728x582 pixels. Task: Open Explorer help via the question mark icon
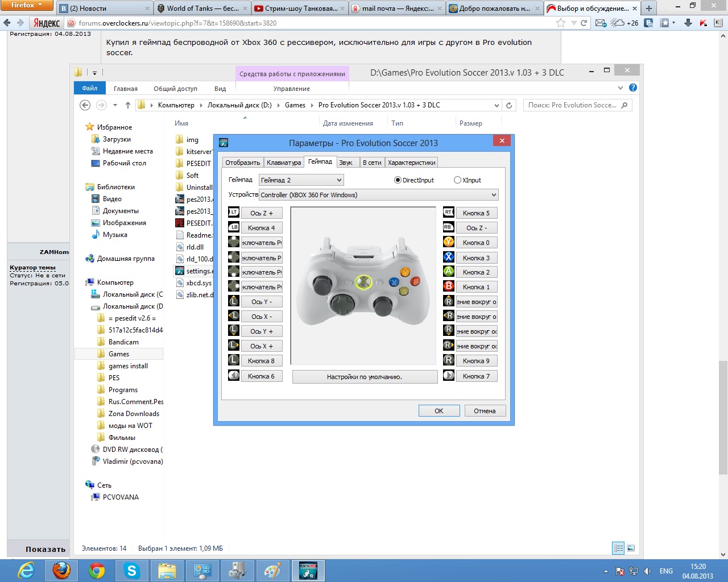click(x=633, y=88)
